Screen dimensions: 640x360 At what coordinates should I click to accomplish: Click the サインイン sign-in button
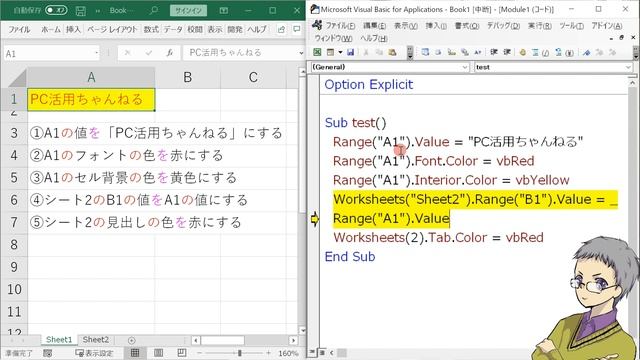click(x=188, y=11)
